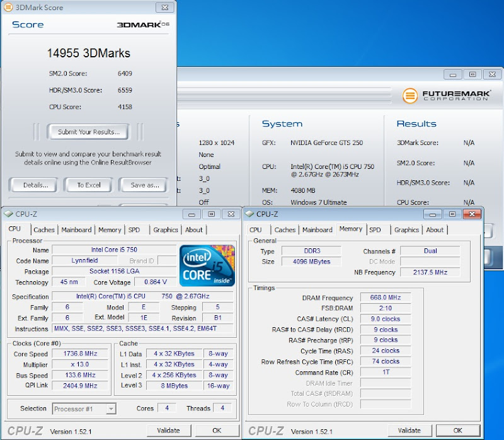Close the 3DMark Score window
This screenshot has width=504, height=440.
tap(165, 8)
